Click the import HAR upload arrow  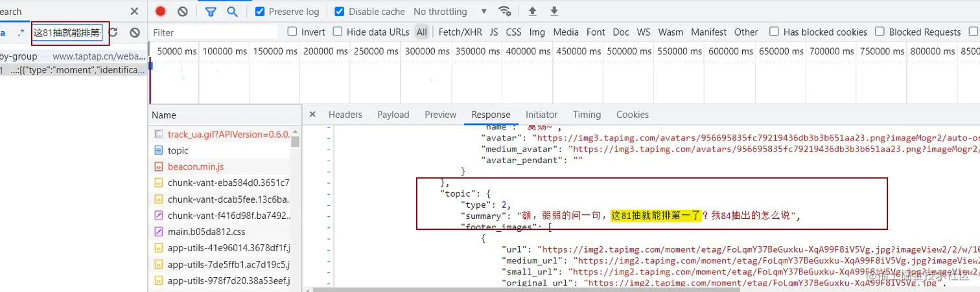pos(533,11)
